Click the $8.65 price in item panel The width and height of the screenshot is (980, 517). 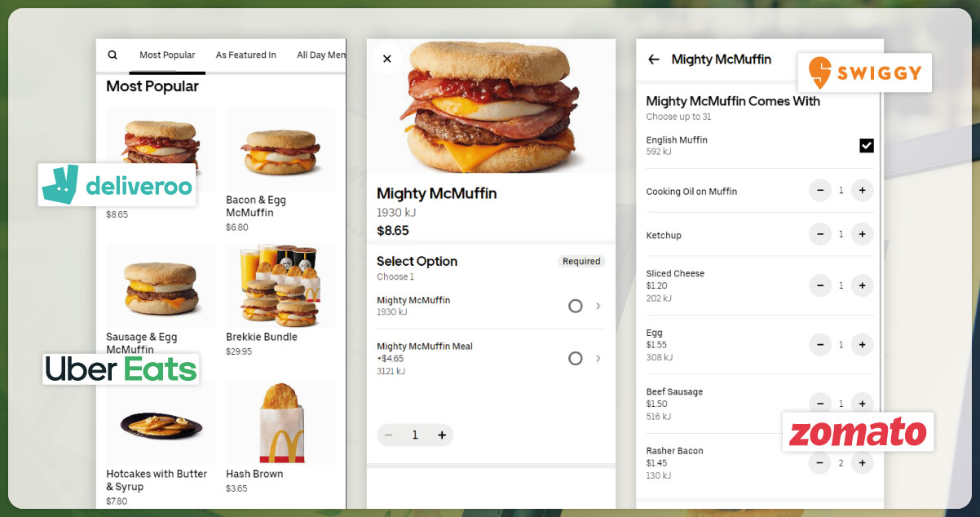pos(393,231)
